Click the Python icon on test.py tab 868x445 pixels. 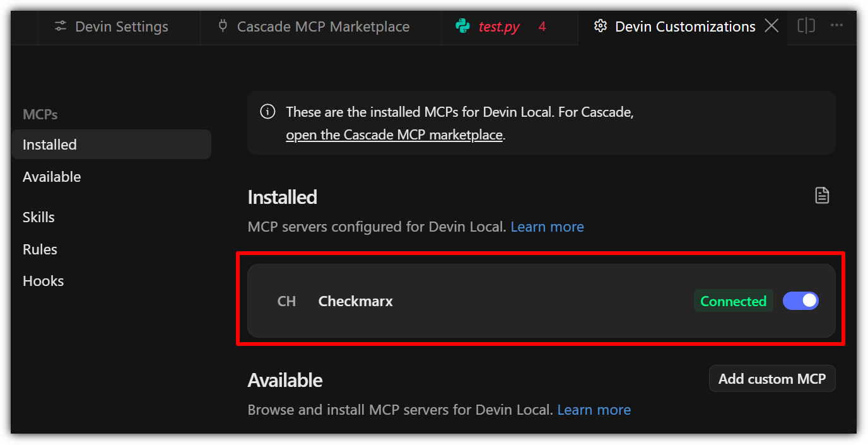tap(463, 27)
